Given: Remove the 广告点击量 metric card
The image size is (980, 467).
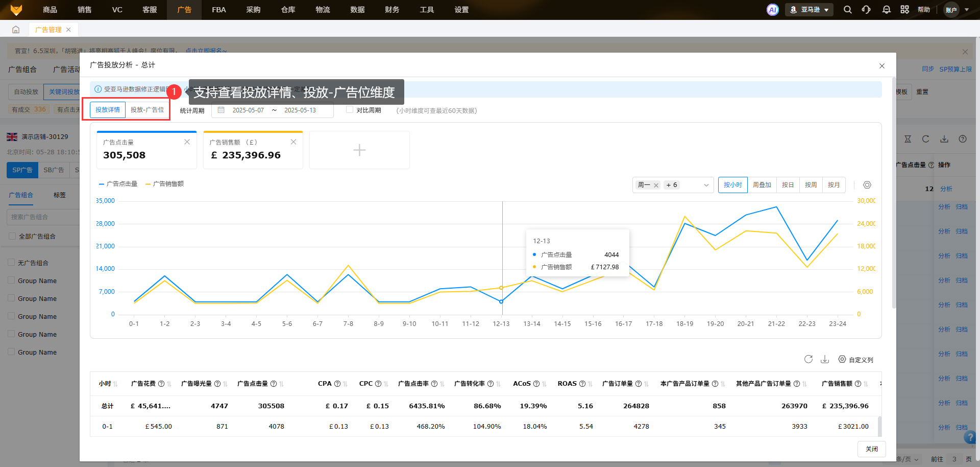Looking at the screenshot, I should 187,142.
